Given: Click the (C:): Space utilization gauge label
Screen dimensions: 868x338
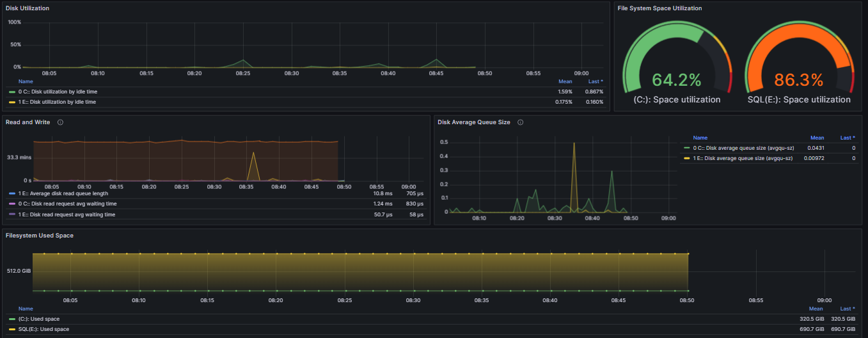Looking at the screenshot, I should click(x=677, y=99).
